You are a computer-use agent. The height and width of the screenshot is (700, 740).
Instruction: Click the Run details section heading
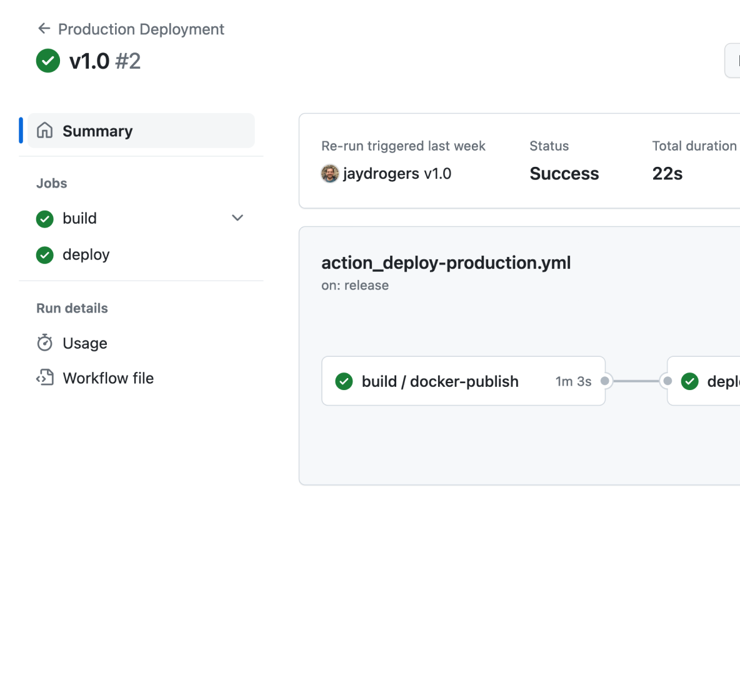pos(72,308)
